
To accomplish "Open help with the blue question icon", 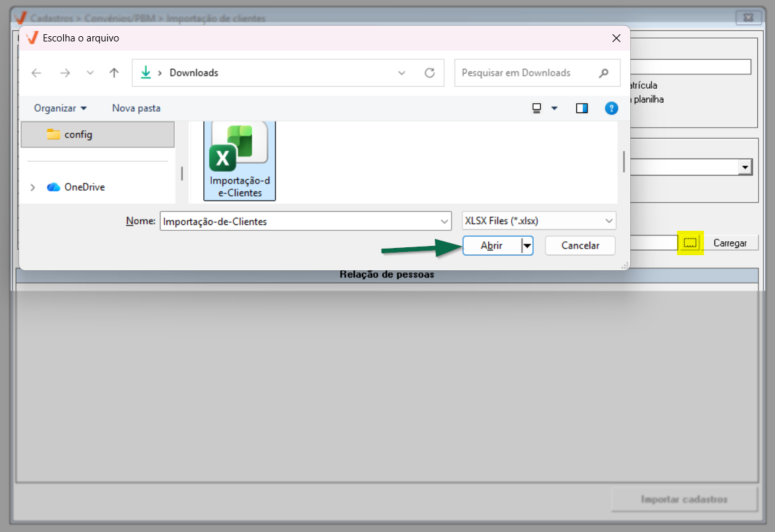I will coord(611,109).
